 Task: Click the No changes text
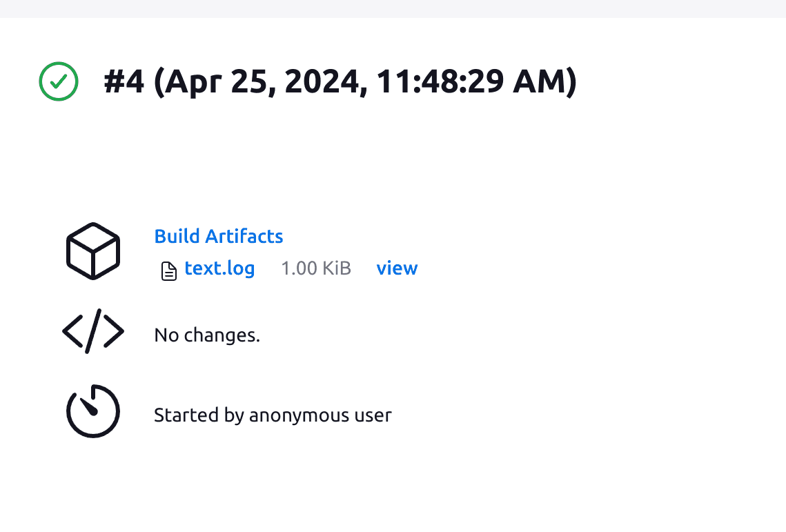point(207,335)
